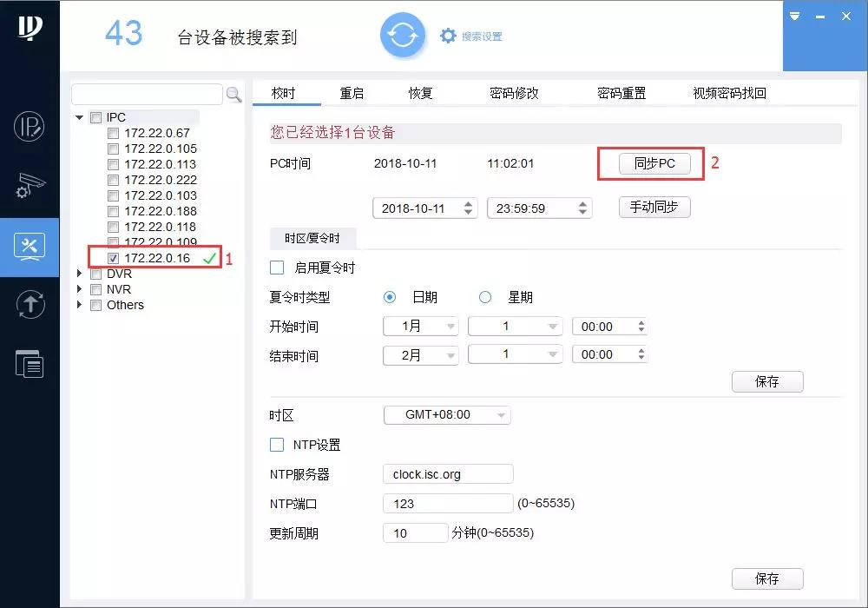Expand the NVR tree group
The image size is (868, 608).
pos(79,289)
